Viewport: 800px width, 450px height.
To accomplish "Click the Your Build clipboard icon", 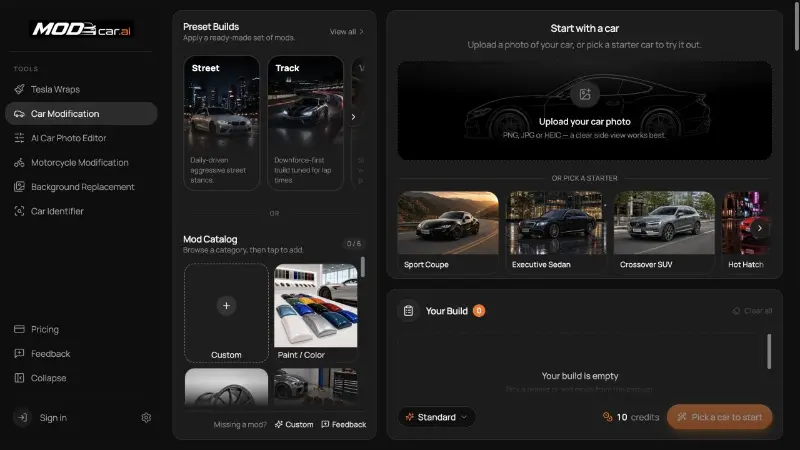I will [408, 311].
